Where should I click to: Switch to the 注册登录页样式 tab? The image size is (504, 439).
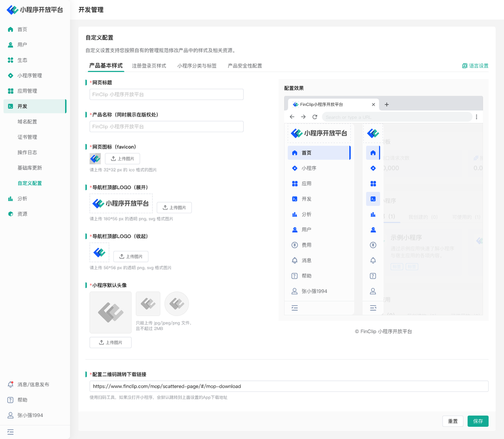[x=149, y=66]
